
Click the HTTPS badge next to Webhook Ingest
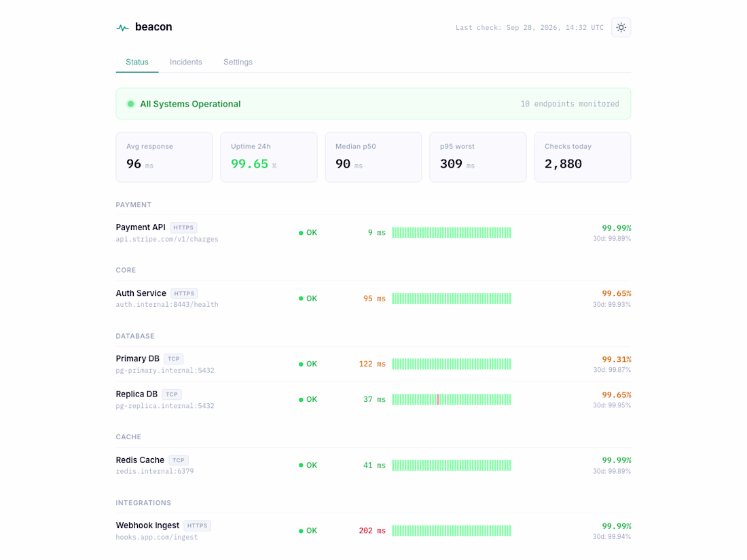coord(197,525)
